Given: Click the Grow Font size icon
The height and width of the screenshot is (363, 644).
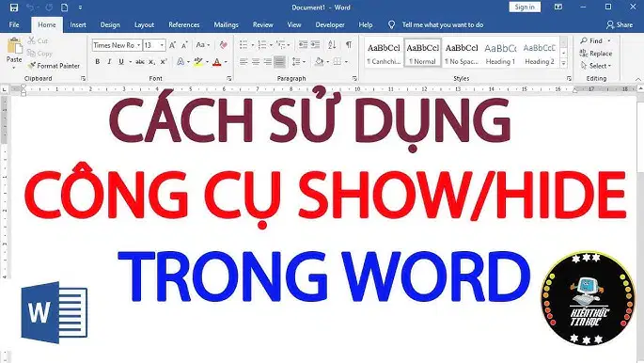Looking at the screenshot, I should coord(172,45).
